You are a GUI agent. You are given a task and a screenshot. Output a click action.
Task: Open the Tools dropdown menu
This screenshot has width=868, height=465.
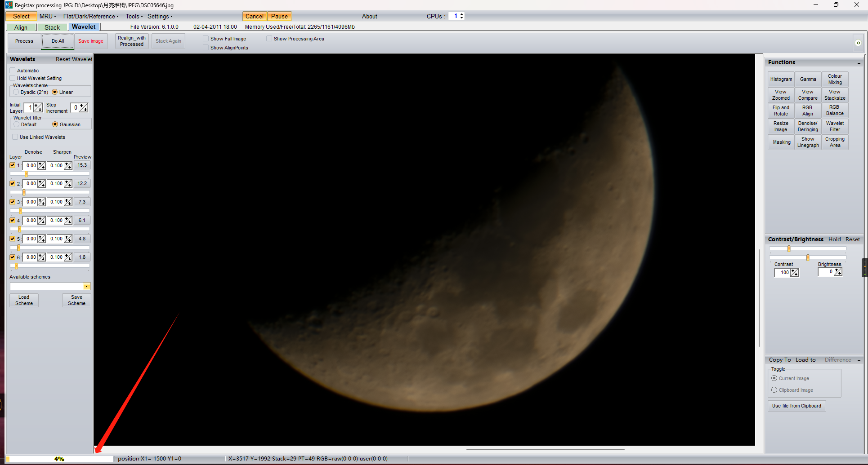(134, 16)
